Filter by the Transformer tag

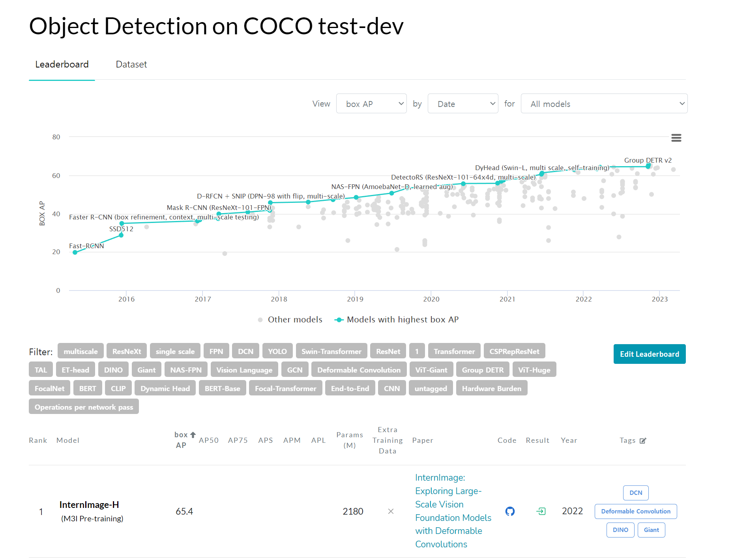[x=454, y=351]
